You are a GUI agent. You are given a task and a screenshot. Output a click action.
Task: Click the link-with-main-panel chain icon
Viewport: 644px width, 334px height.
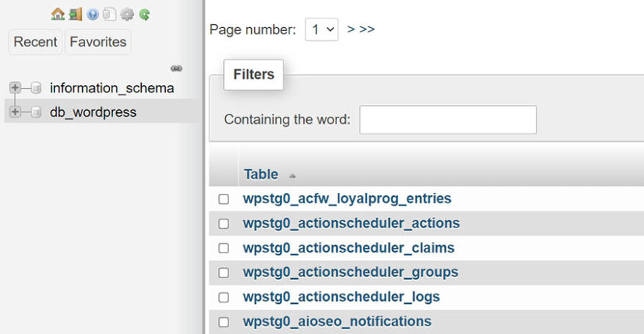pos(176,68)
